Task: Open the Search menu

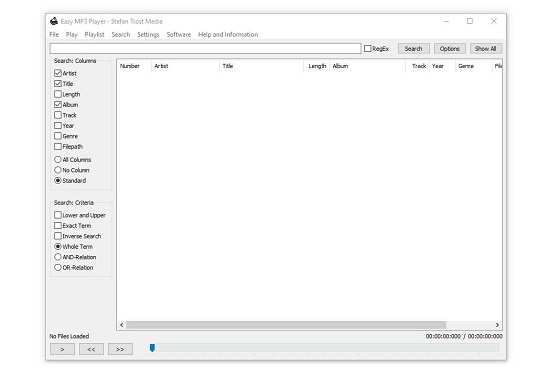Action: pos(121,34)
